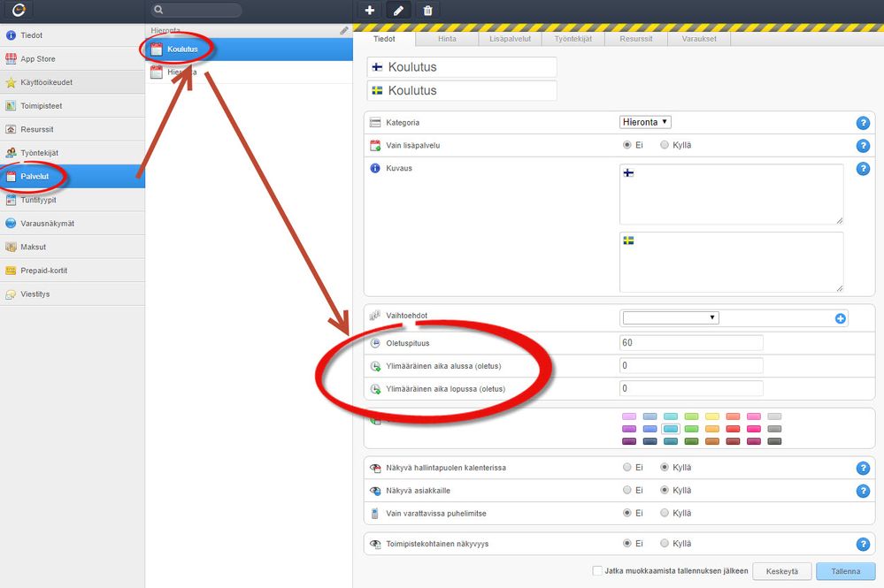Click the trash delete toolbar button

(x=428, y=10)
